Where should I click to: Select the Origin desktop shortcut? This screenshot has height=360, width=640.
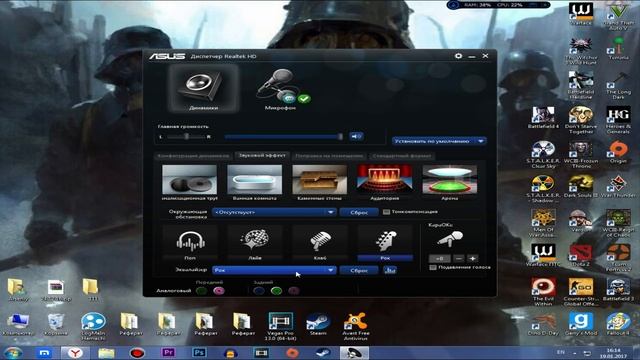(618, 152)
